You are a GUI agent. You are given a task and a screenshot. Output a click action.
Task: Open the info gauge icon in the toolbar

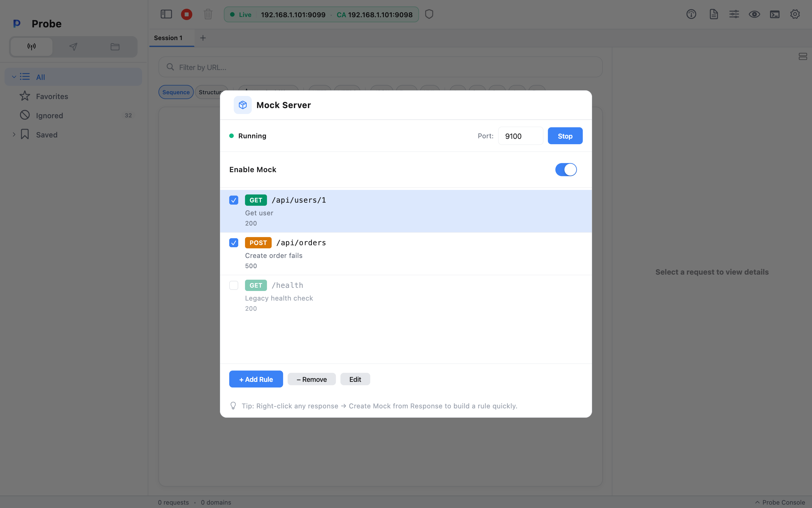click(x=691, y=14)
